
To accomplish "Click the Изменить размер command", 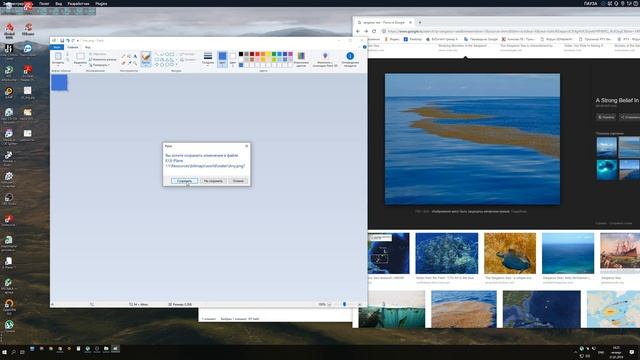I will click(102, 60).
